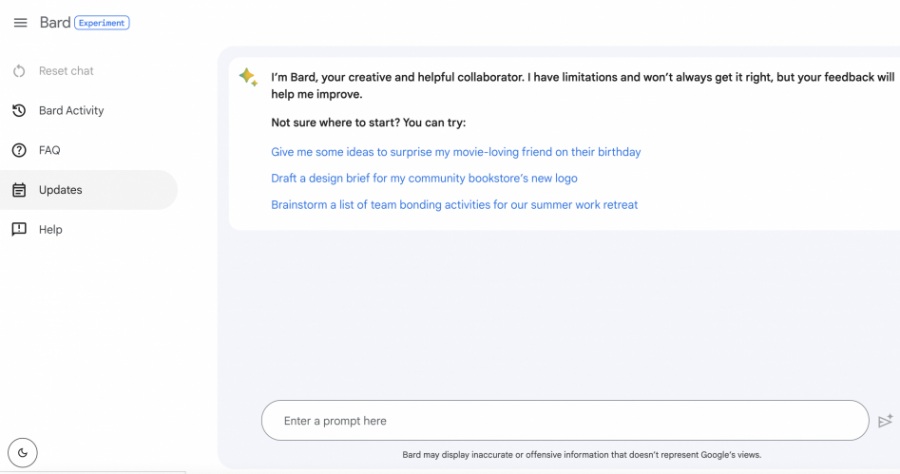Click the Experiment badge
900x474 pixels.
point(102,23)
